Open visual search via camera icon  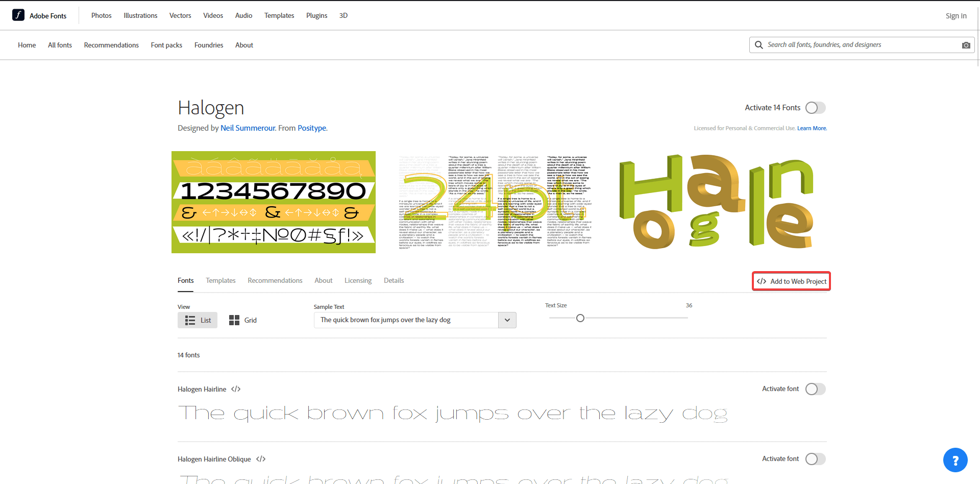coord(966,45)
